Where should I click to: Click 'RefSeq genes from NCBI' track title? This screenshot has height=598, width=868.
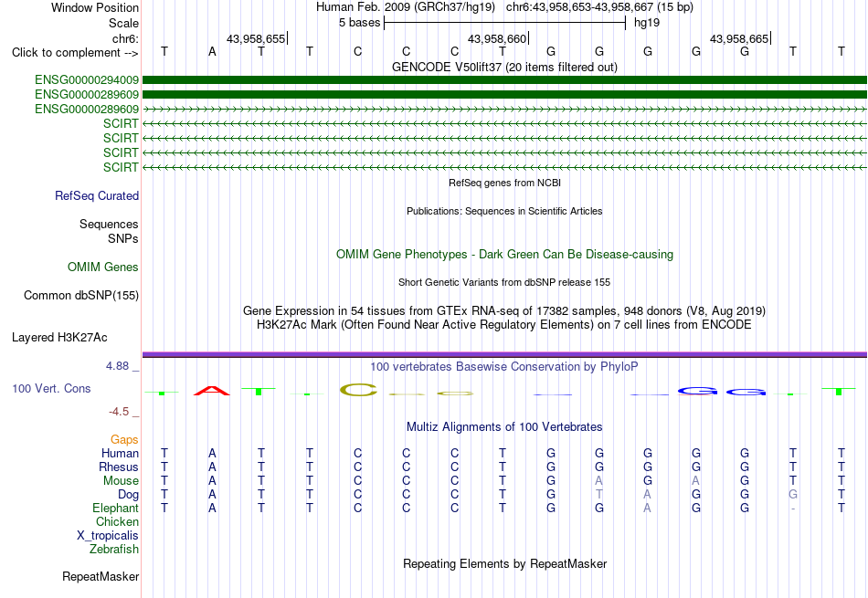[x=505, y=183]
